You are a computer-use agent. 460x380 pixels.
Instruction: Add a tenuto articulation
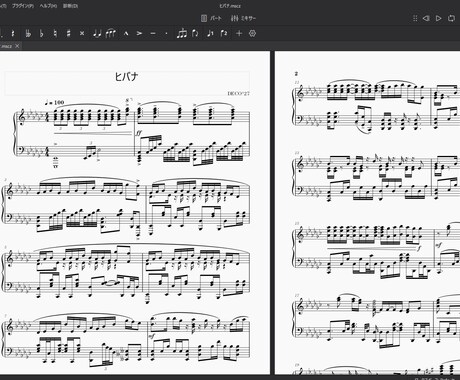[x=153, y=33]
